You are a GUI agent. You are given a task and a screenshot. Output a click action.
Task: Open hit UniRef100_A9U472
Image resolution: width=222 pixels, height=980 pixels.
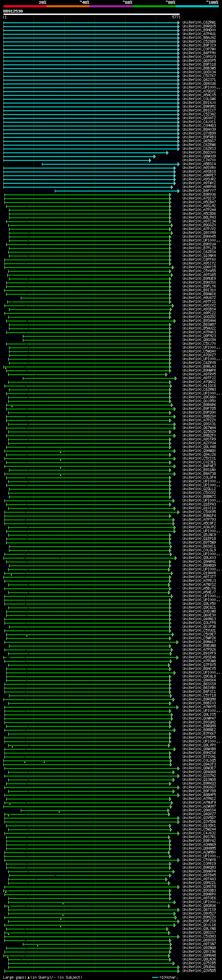click(x=199, y=298)
